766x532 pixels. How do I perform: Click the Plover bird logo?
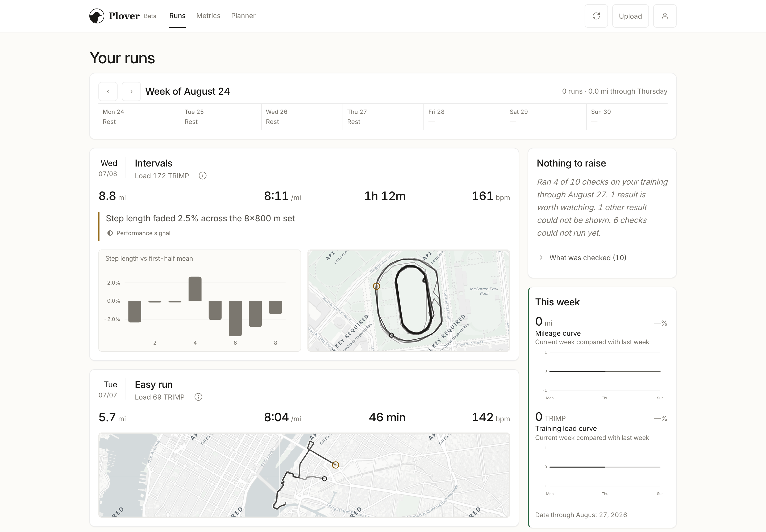tap(97, 16)
